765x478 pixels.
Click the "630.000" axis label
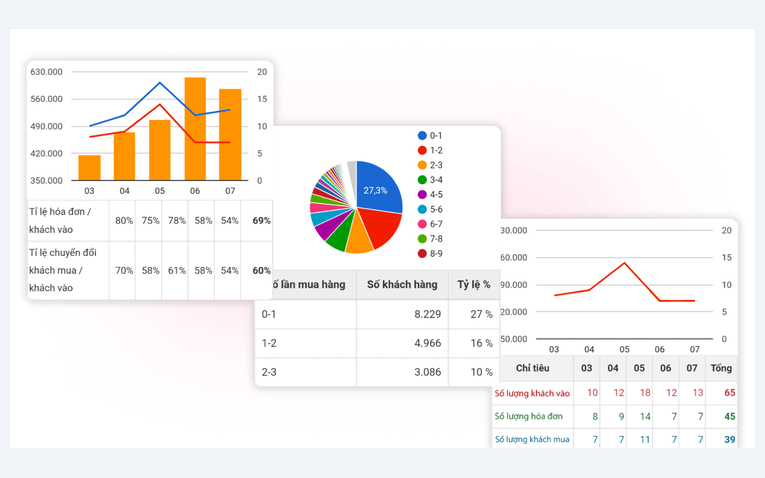coord(46,72)
